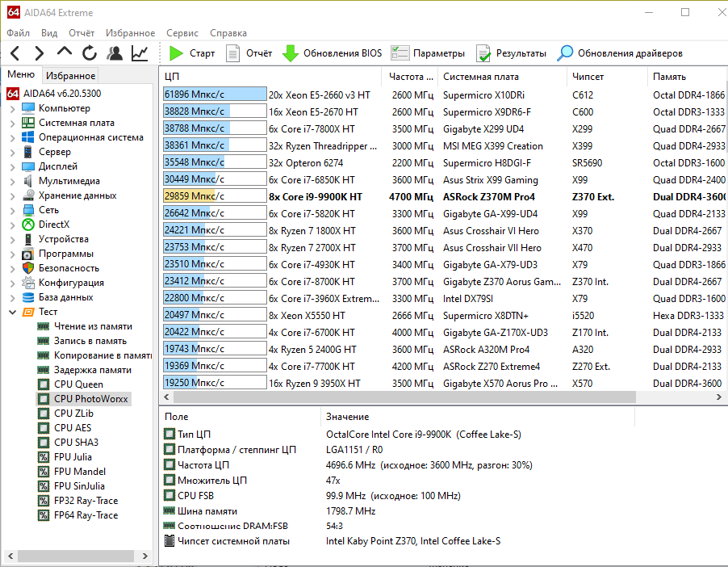Open the graph chart icon in toolbar
This screenshot has width=728, height=567.
click(140, 53)
